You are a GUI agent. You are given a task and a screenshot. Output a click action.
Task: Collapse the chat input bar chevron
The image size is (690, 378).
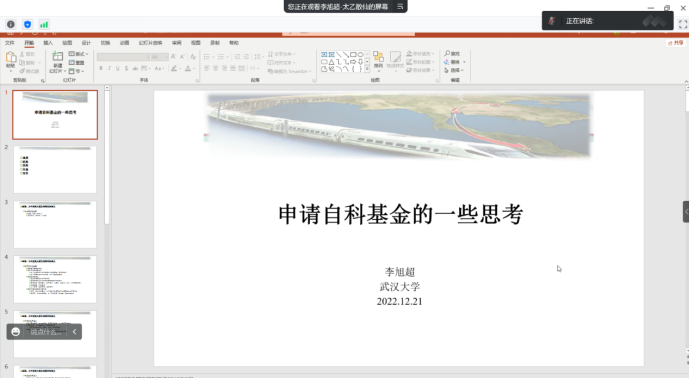(x=74, y=332)
